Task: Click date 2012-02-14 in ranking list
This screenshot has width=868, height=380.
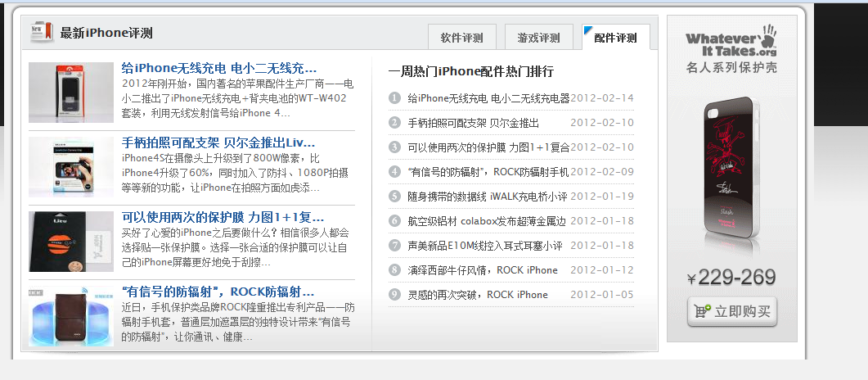Action: 602,98
